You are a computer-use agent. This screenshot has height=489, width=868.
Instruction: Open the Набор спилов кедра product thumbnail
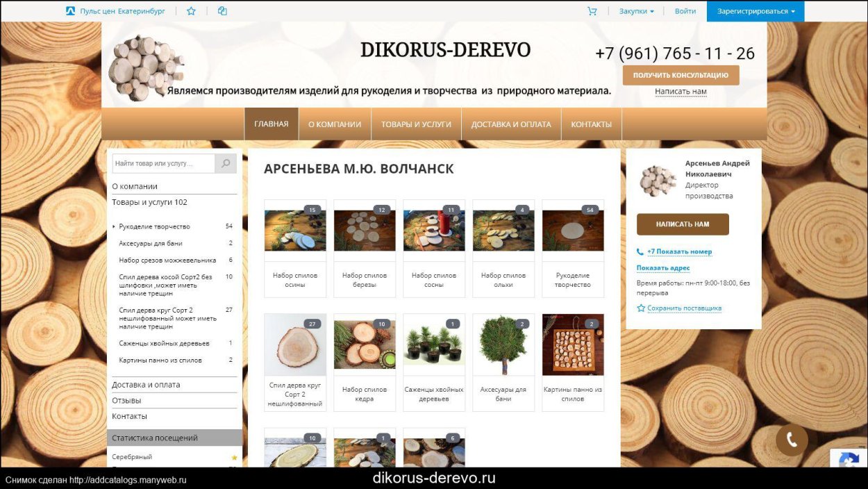coord(364,345)
